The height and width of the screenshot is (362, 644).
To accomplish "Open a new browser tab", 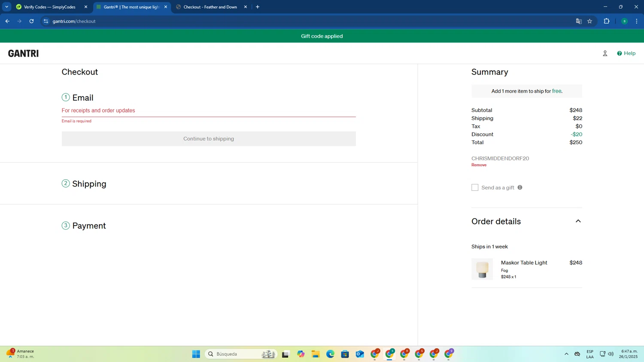I will (x=258, y=7).
